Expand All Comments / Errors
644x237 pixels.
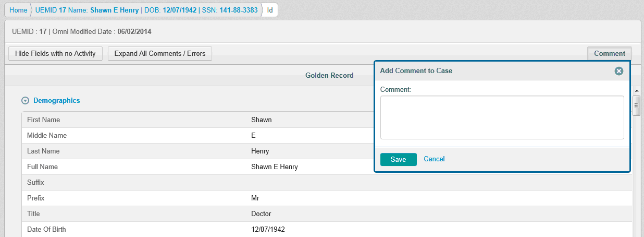point(159,53)
